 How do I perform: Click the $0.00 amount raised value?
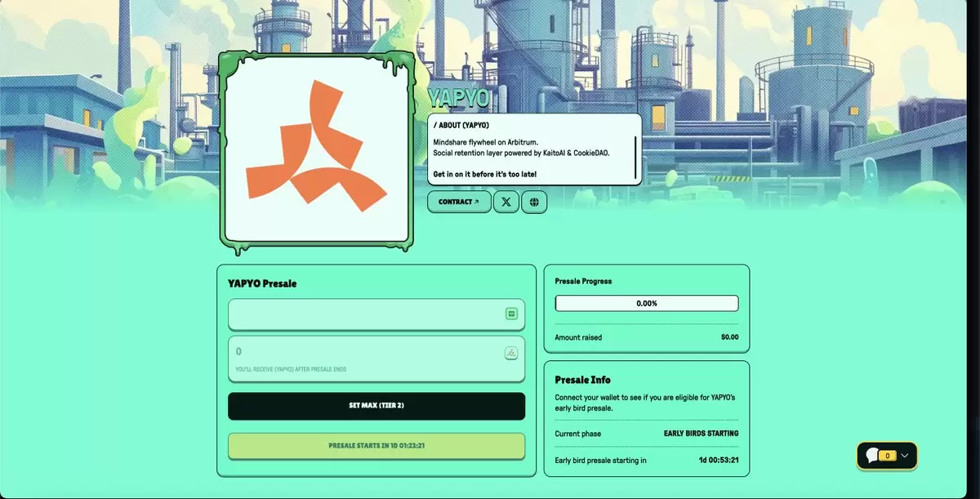(729, 337)
